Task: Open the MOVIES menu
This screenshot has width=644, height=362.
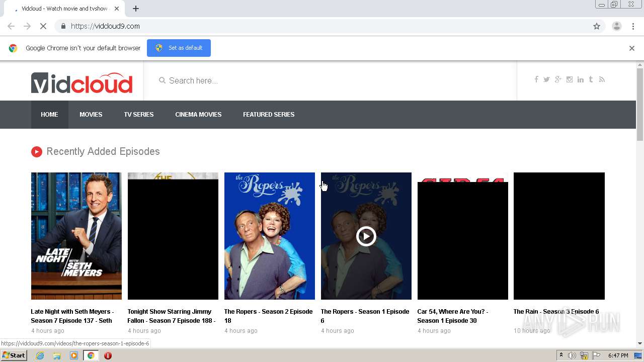Action: click(x=91, y=115)
